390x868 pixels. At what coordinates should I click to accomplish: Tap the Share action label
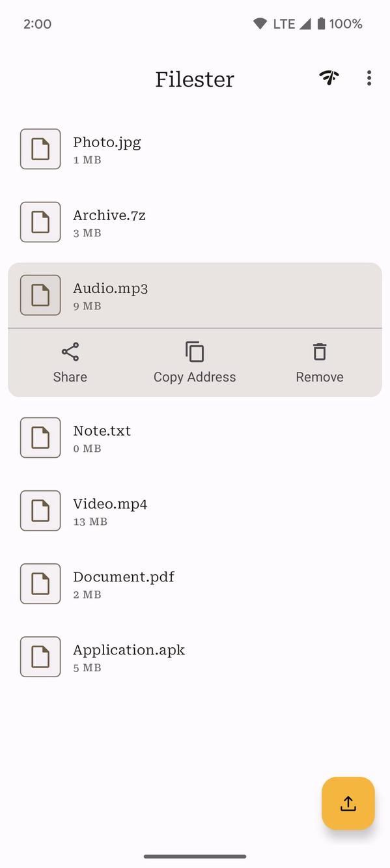pos(70,376)
